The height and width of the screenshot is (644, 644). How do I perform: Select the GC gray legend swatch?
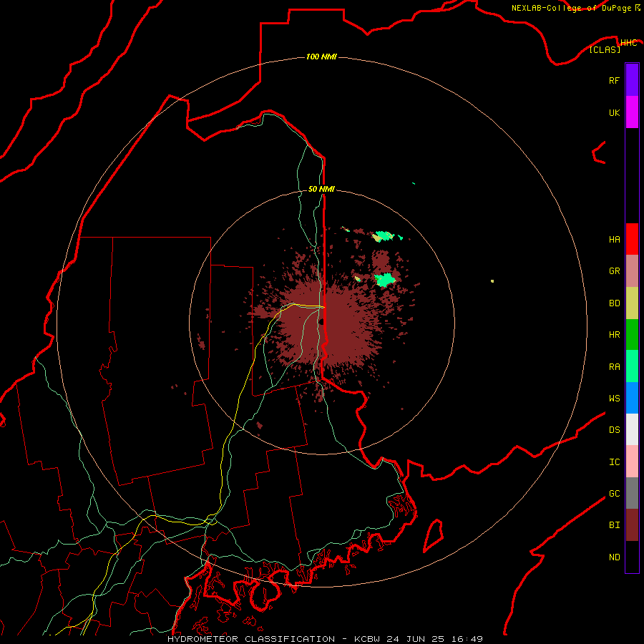coord(632,493)
